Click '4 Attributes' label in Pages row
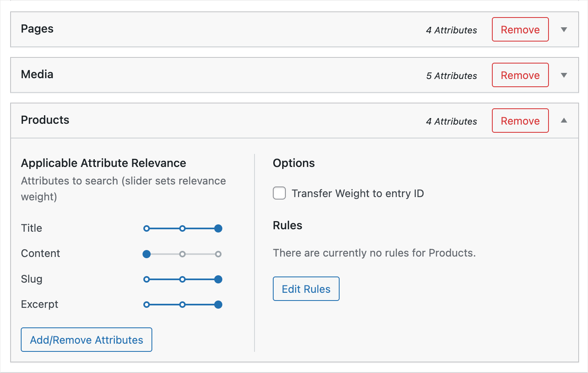The width and height of the screenshot is (588, 373). [452, 30]
